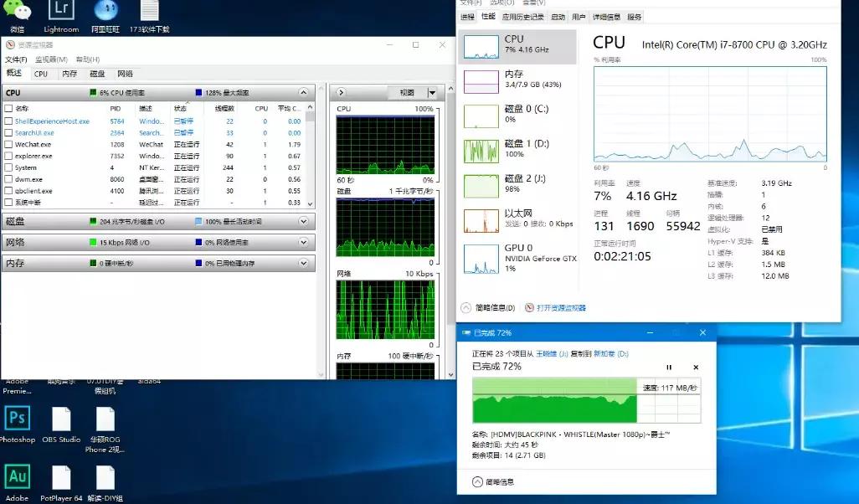Open the 视图 dropdown arrow in graph pane
This screenshot has height=504, width=859.
coord(432,93)
